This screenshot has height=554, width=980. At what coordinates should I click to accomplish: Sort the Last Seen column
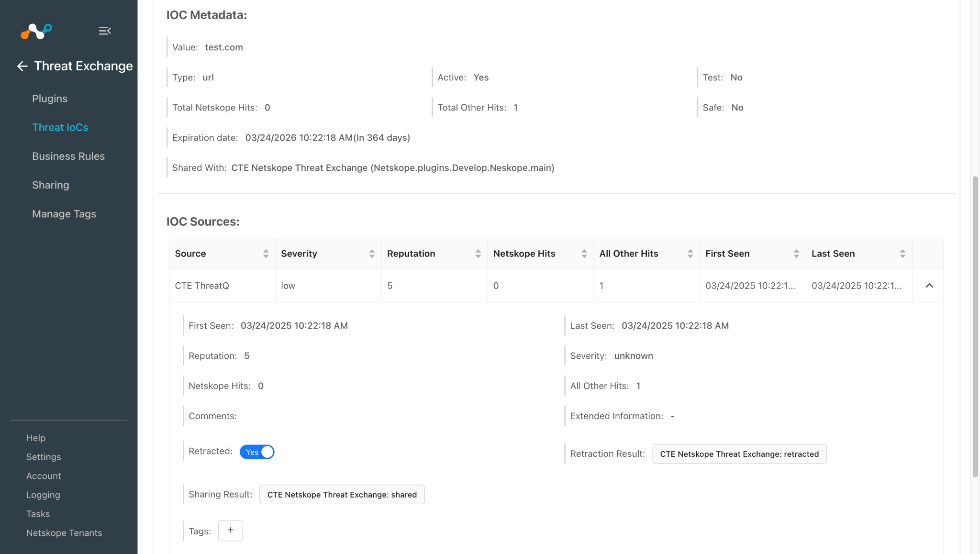(x=903, y=254)
